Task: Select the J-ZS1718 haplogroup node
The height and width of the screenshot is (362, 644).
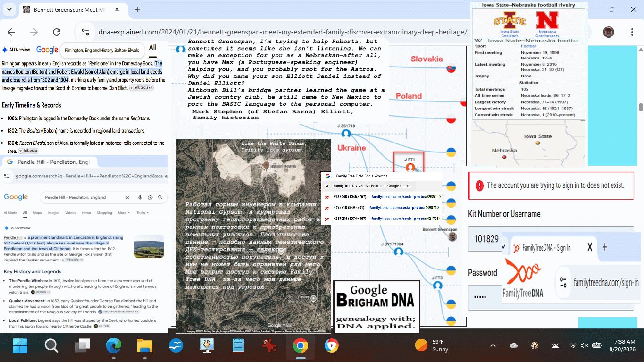Action: pyautogui.click(x=346, y=134)
